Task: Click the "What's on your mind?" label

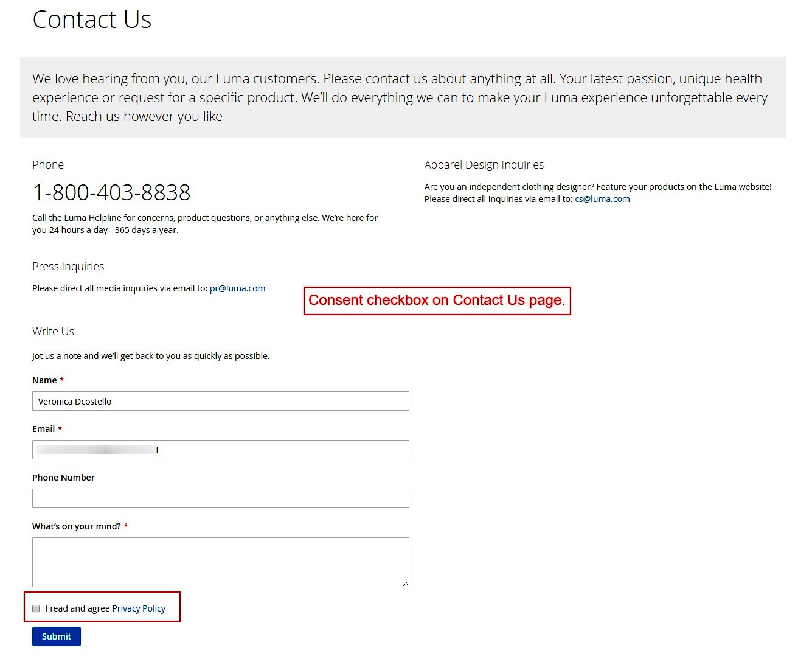Action: [77, 526]
